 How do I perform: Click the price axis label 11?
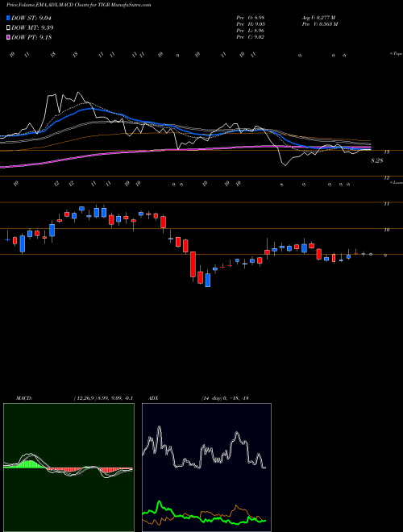386,204
